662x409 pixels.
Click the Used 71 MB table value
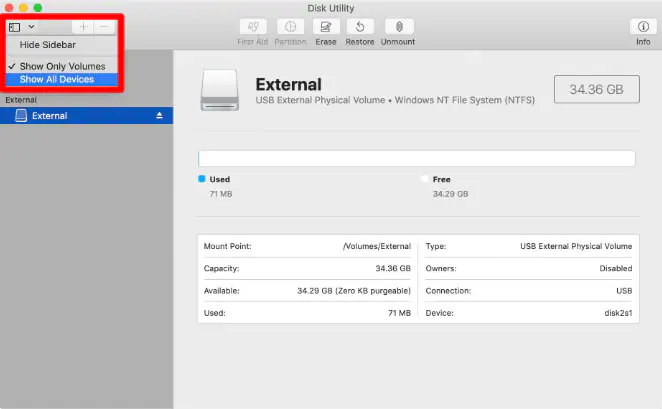point(399,313)
